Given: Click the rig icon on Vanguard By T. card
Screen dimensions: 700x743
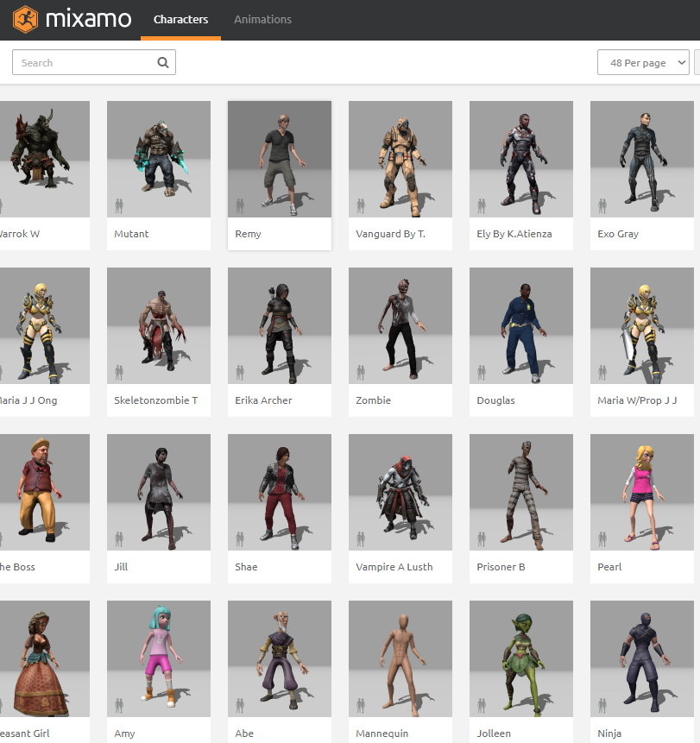Looking at the screenshot, I should click(x=361, y=206).
